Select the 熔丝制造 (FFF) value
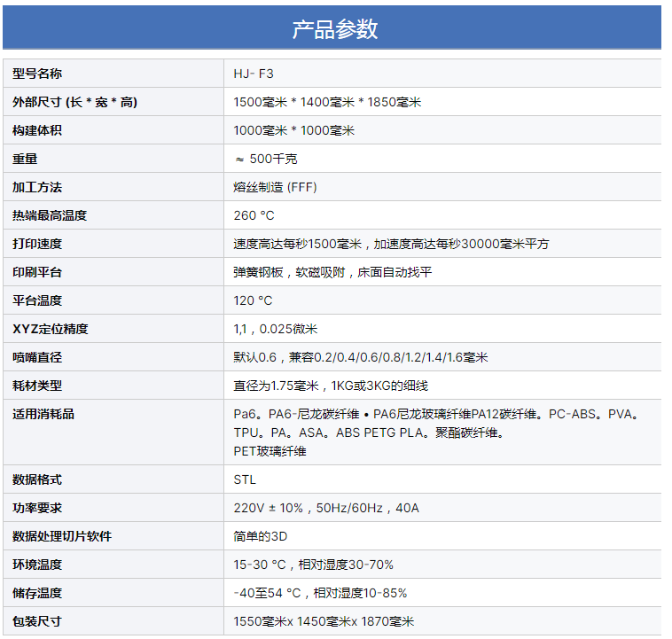This screenshot has width=672, height=639. (x=275, y=187)
